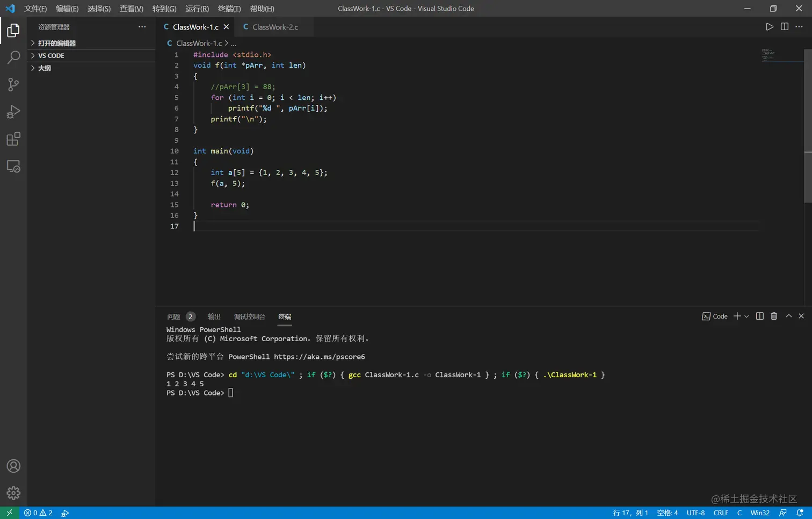Change indentation via 空格: 4
This screenshot has height=519, width=812.
coord(668,513)
